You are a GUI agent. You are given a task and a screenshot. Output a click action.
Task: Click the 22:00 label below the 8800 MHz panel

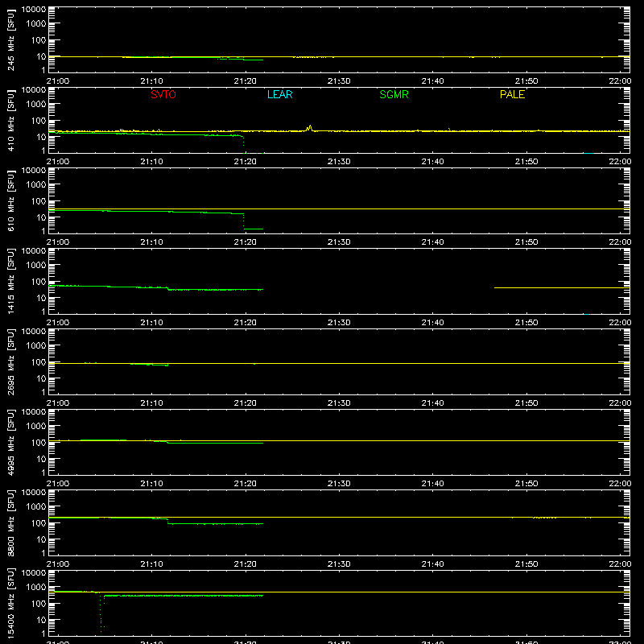[x=620, y=564]
